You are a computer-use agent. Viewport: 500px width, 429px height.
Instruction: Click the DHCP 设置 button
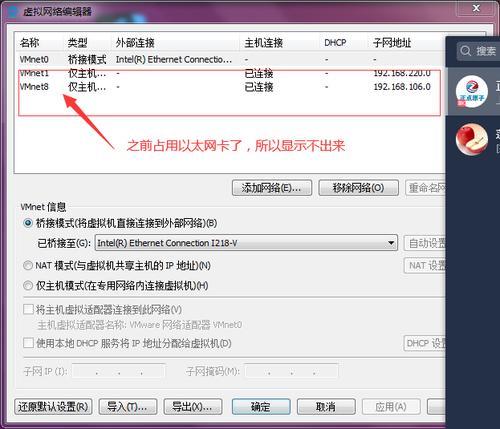coord(425,343)
